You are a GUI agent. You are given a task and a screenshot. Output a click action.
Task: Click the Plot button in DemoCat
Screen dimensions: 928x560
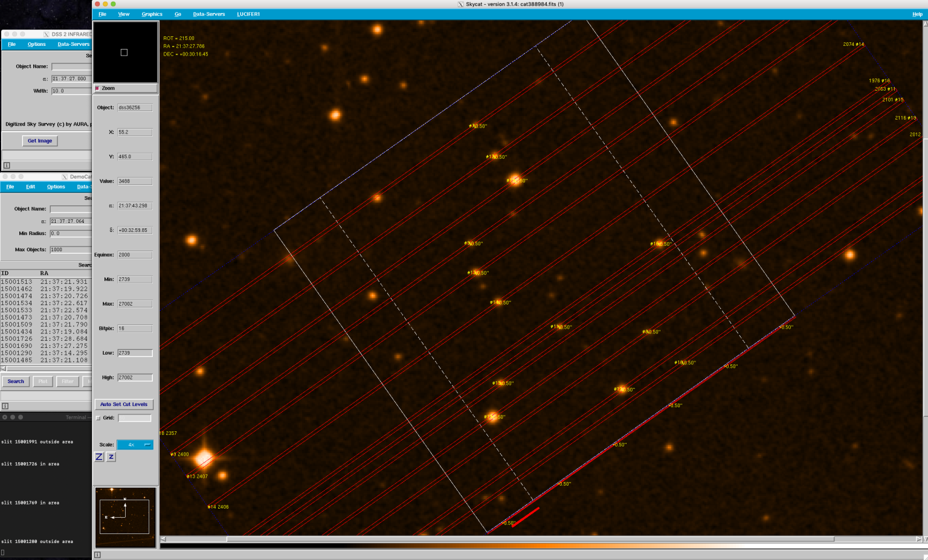(x=43, y=381)
